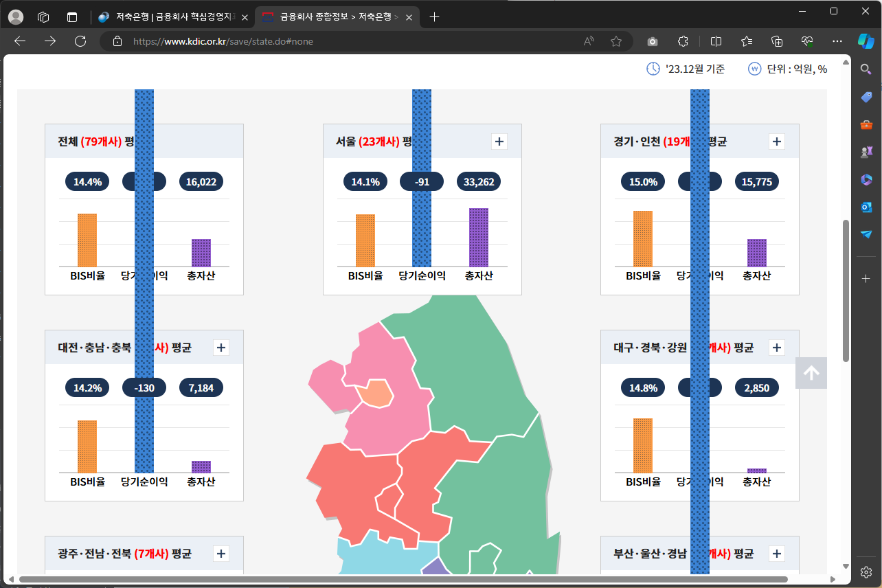Click the site lock icon in address bar
882x588 pixels.
(x=117, y=41)
